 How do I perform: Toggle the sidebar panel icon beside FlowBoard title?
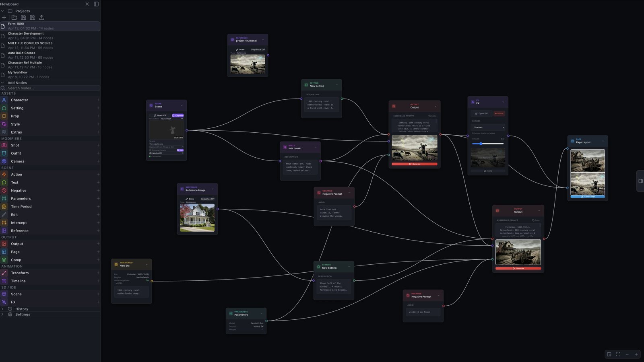pyautogui.click(x=96, y=4)
